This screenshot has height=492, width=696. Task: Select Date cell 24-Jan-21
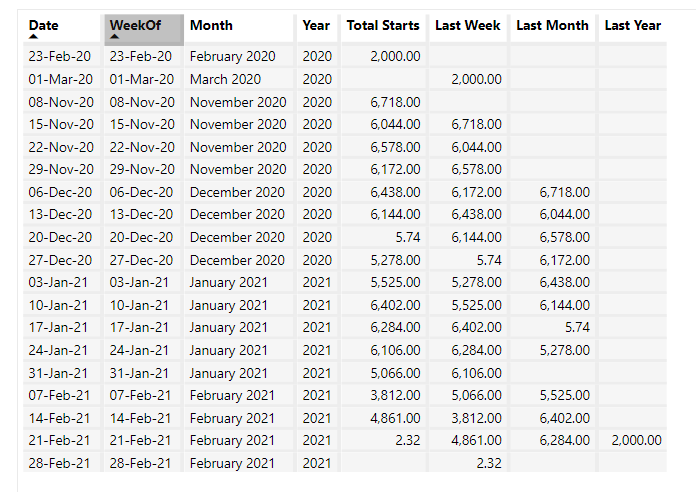(58, 350)
